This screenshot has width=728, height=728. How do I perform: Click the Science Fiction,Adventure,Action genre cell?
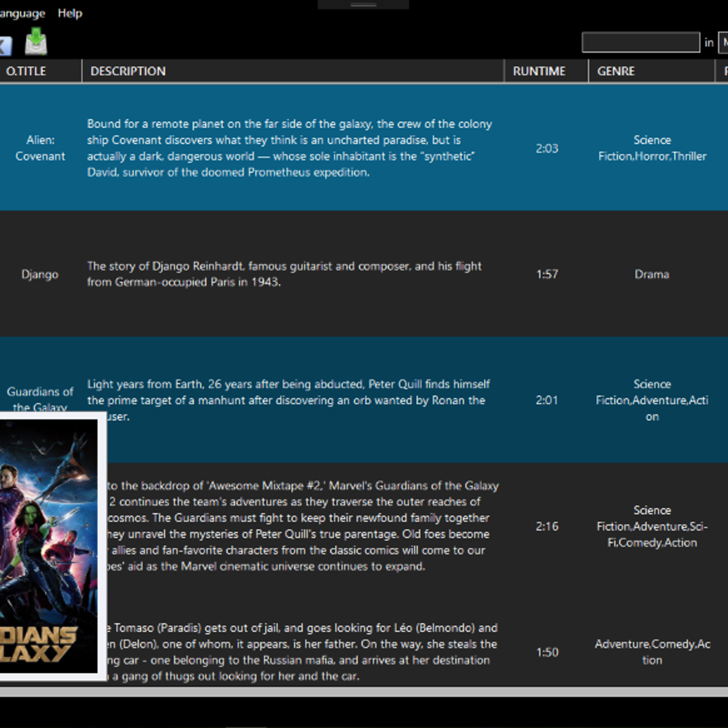pyautogui.click(x=652, y=400)
